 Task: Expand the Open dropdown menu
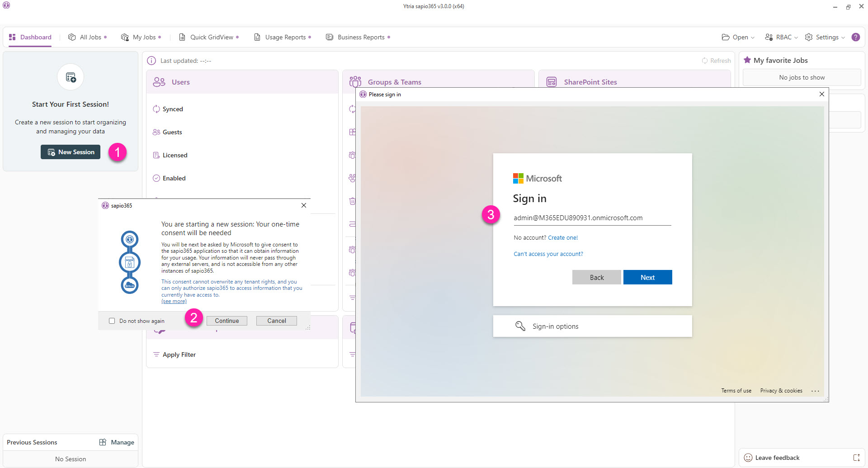[738, 37]
